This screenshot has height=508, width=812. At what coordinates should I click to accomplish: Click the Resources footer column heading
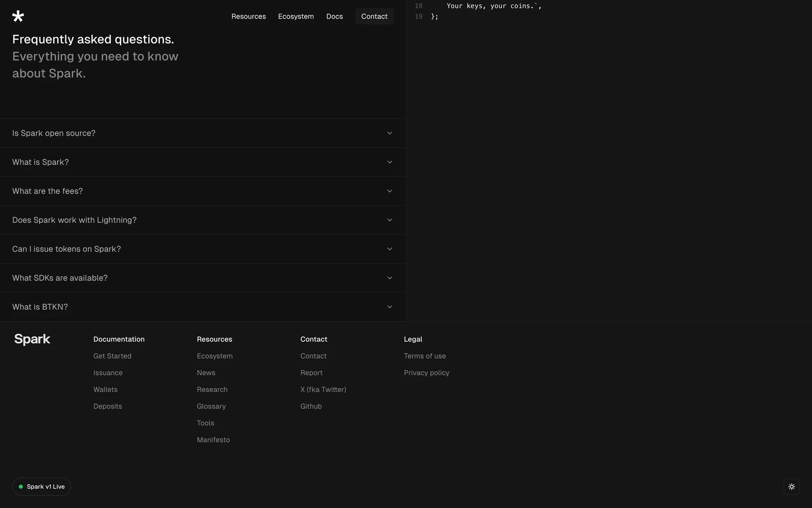[215, 339]
